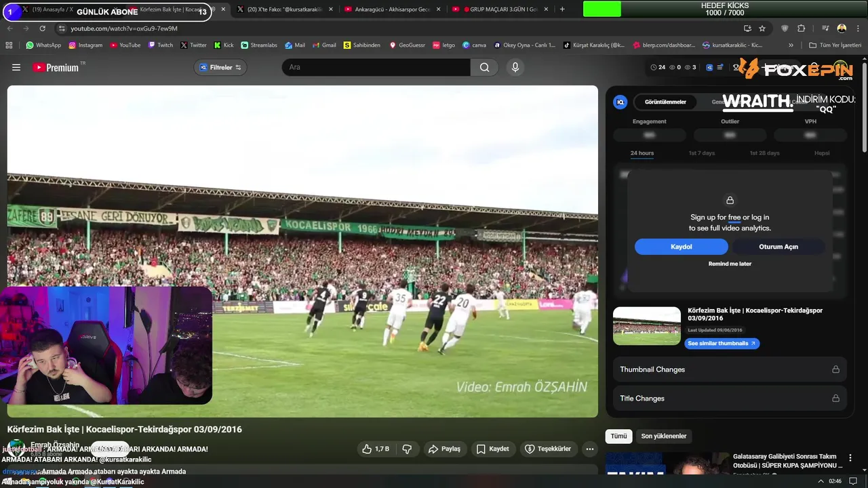Click the Oturum Açın button

(778, 247)
